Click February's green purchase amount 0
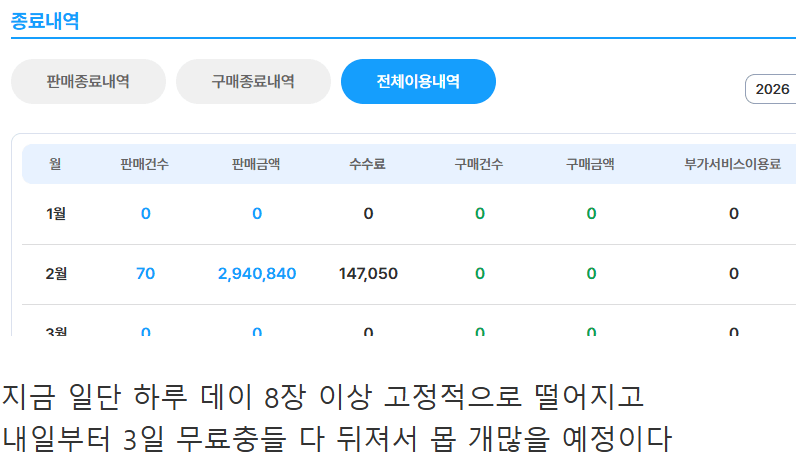The width and height of the screenshot is (796, 461). click(x=591, y=274)
